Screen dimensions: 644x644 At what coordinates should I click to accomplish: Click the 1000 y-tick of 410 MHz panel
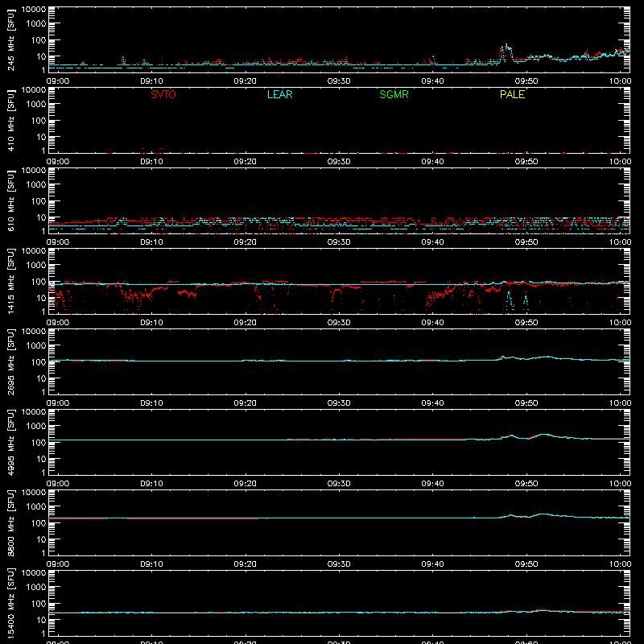[x=35, y=104]
